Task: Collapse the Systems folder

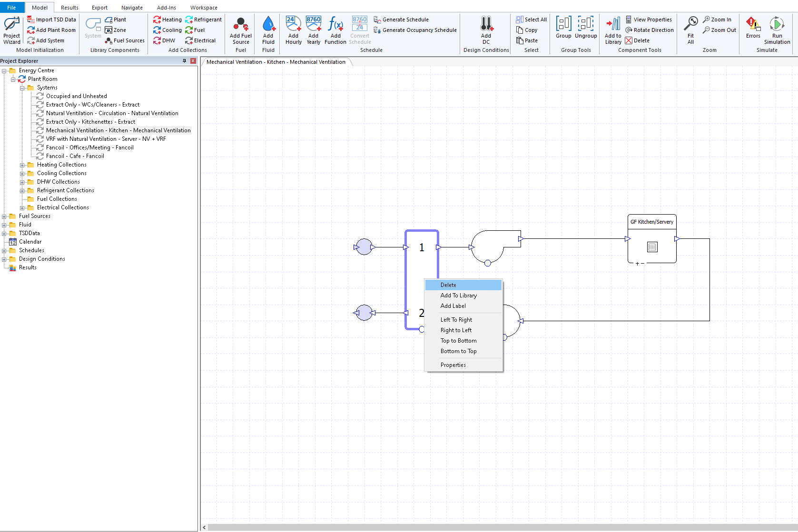Action: 22,88
